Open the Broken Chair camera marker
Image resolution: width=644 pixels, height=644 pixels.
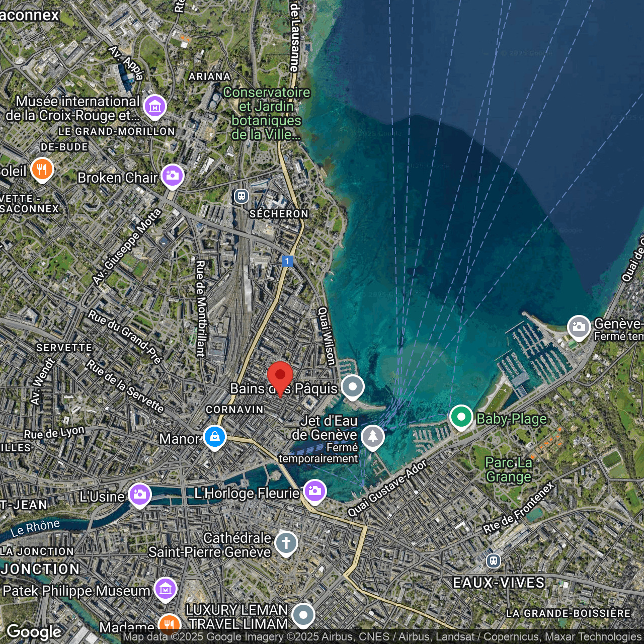(173, 176)
